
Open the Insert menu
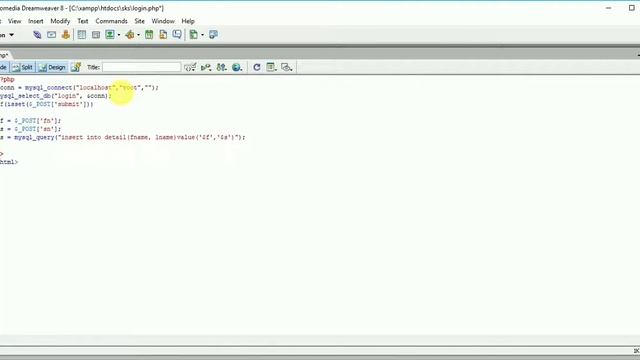click(36, 21)
